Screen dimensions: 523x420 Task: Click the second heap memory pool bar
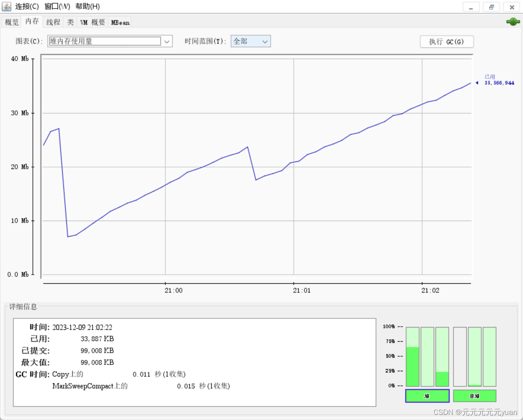(x=427, y=357)
